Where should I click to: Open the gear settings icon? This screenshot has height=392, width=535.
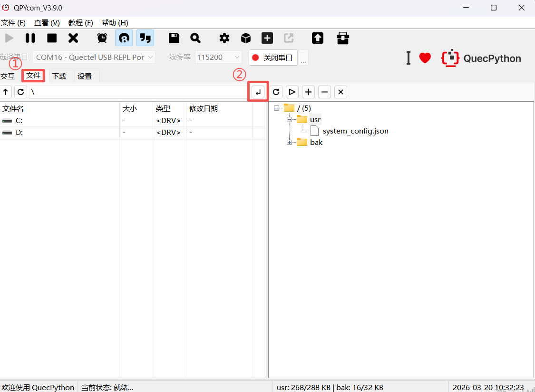coord(224,38)
